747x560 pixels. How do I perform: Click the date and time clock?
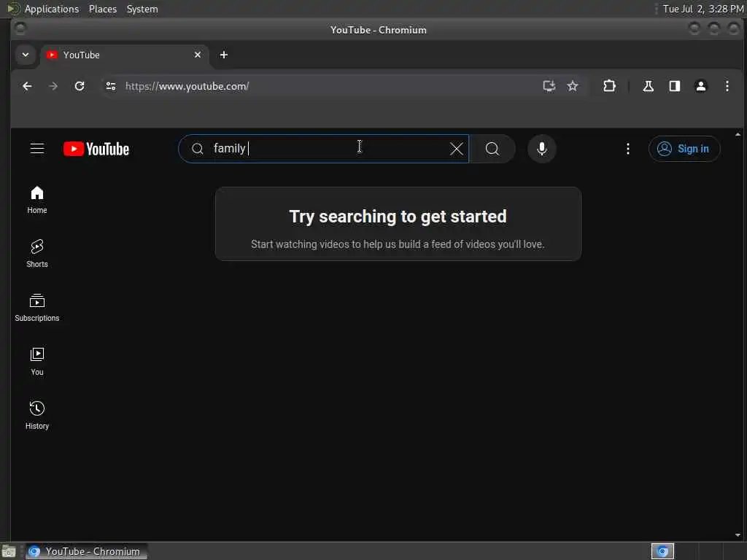(703, 9)
